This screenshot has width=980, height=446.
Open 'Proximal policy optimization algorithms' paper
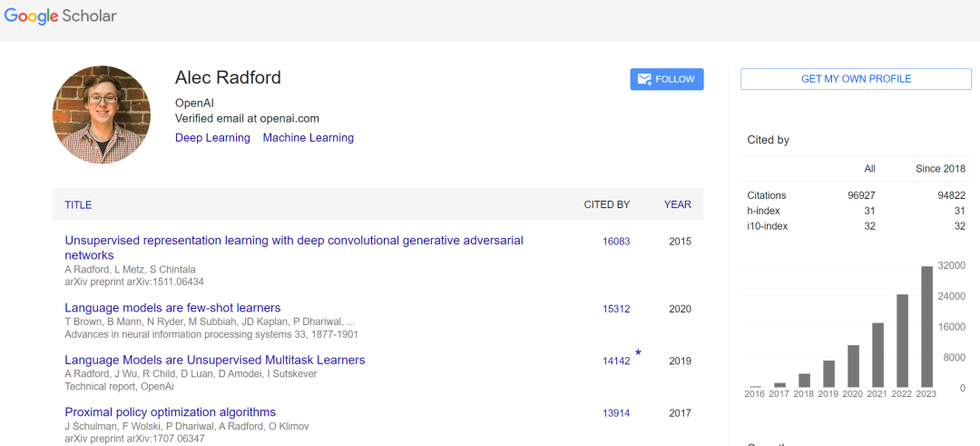click(x=170, y=412)
